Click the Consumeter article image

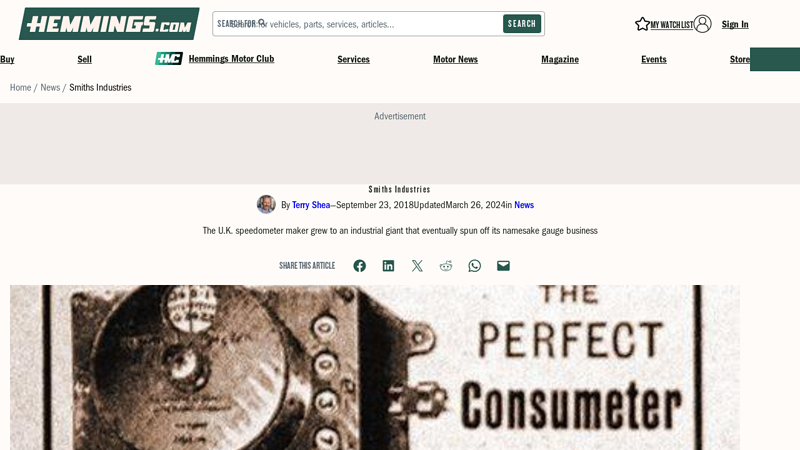(x=375, y=367)
